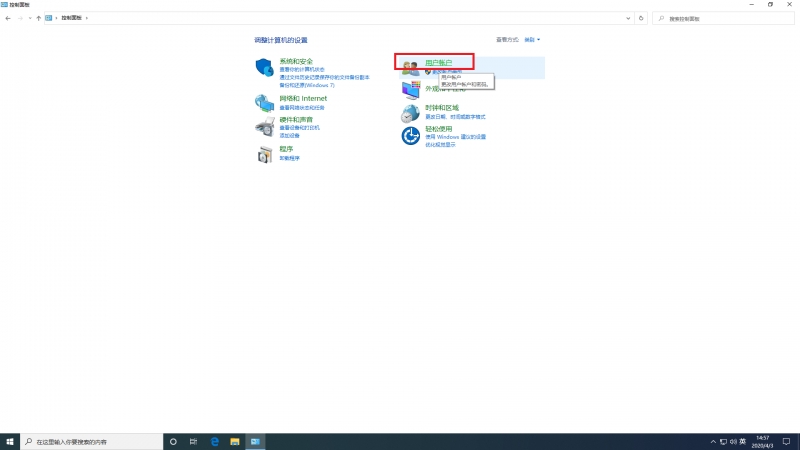Open the 硬件和声音 category link
Viewport: 800px width, 450px height.
pos(296,119)
